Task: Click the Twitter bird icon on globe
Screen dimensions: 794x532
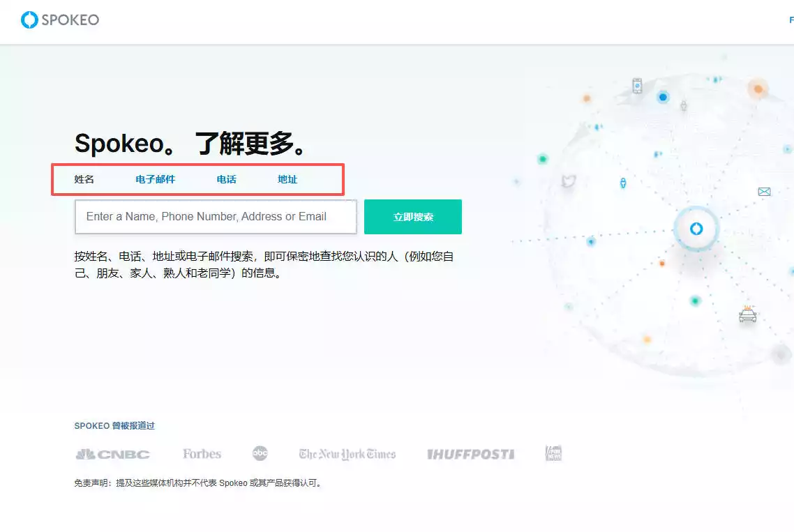Action: tap(569, 181)
